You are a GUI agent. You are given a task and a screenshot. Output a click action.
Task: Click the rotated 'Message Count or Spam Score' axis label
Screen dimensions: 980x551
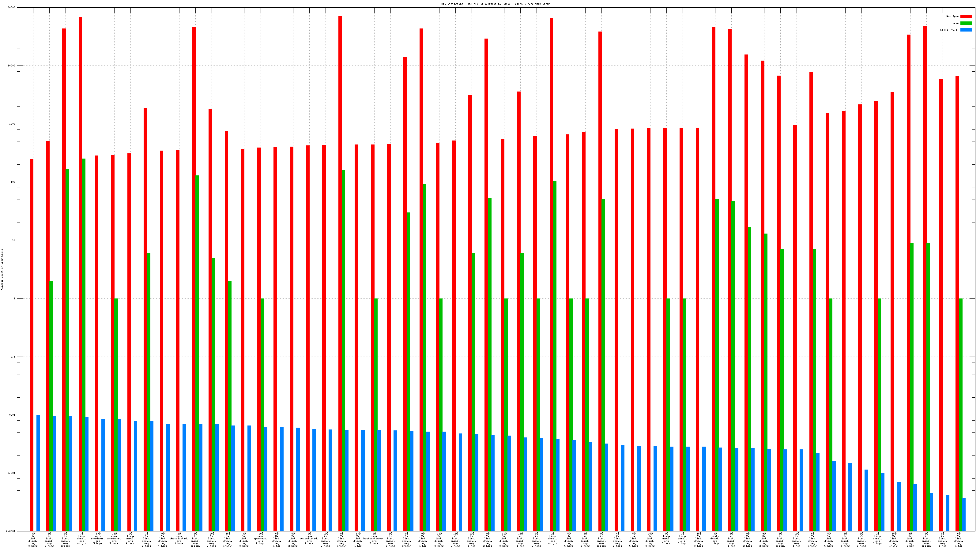click(2, 270)
